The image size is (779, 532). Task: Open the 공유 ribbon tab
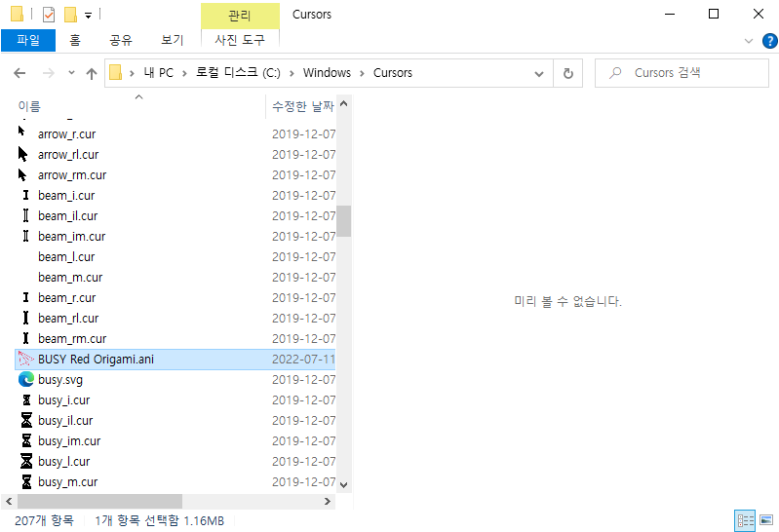[121, 40]
